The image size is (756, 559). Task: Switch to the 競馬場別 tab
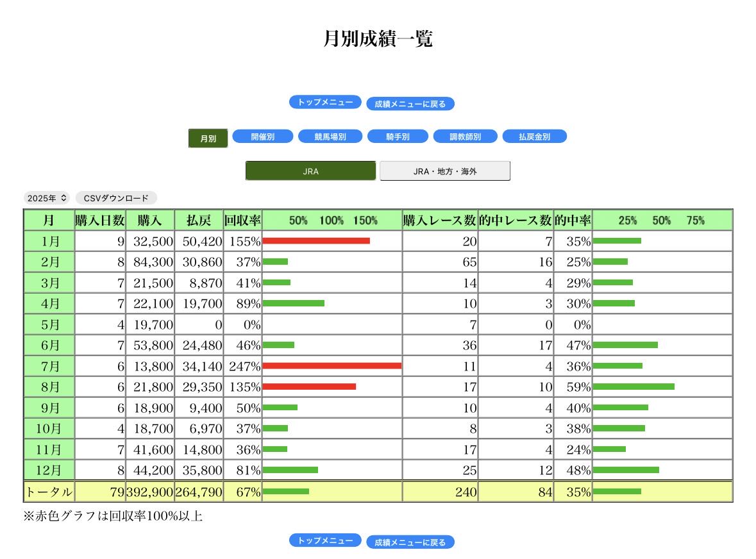pyautogui.click(x=330, y=137)
